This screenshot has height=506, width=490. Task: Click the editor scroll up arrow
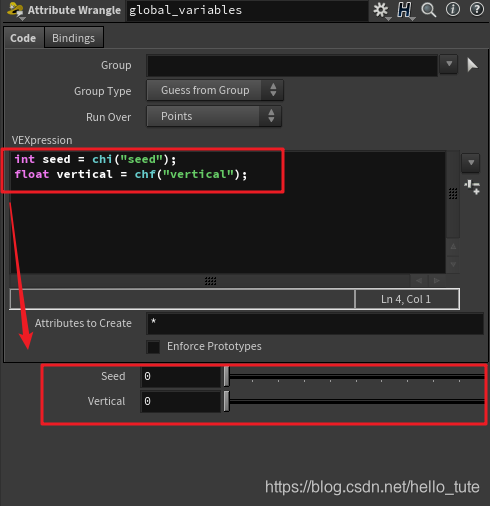(x=453, y=247)
